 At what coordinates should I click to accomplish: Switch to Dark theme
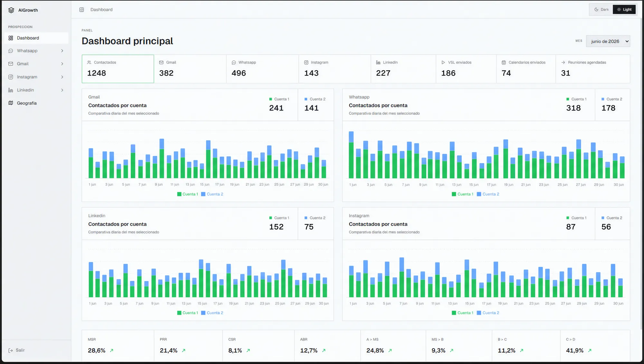[x=601, y=10]
